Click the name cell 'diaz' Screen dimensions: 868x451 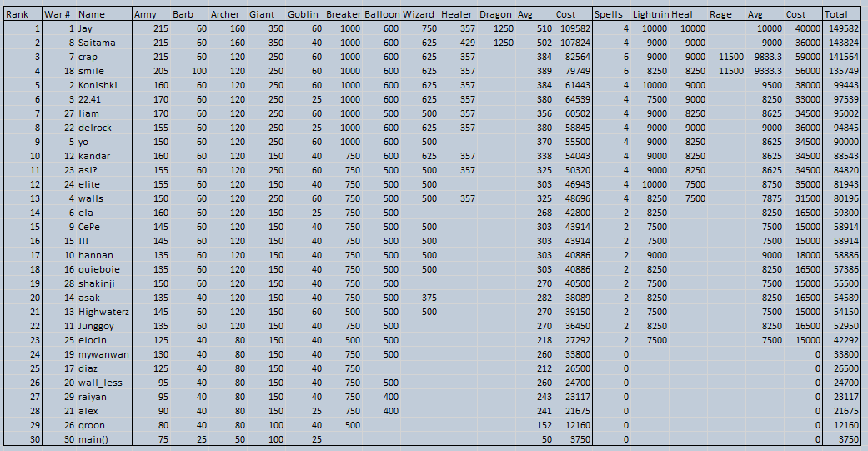click(88, 369)
